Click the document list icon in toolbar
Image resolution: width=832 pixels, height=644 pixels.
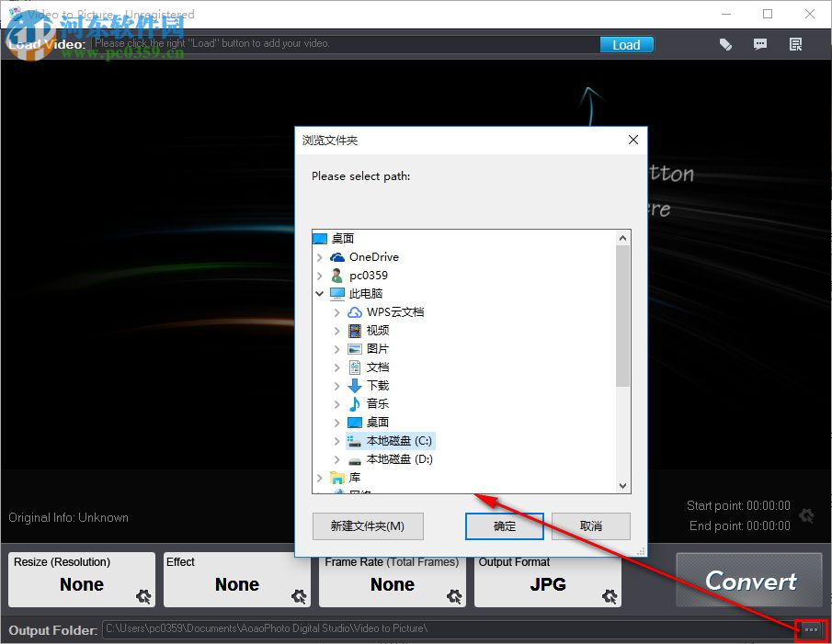click(795, 44)
